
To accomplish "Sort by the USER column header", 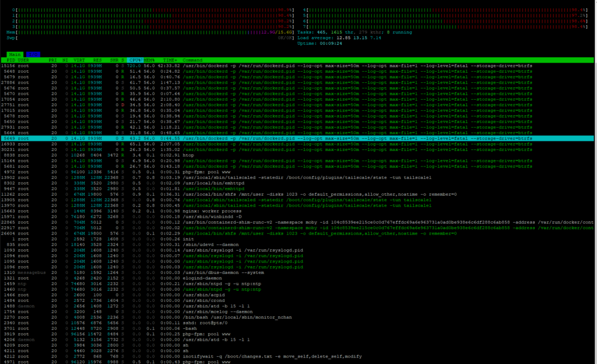I will tap(23, 60).
